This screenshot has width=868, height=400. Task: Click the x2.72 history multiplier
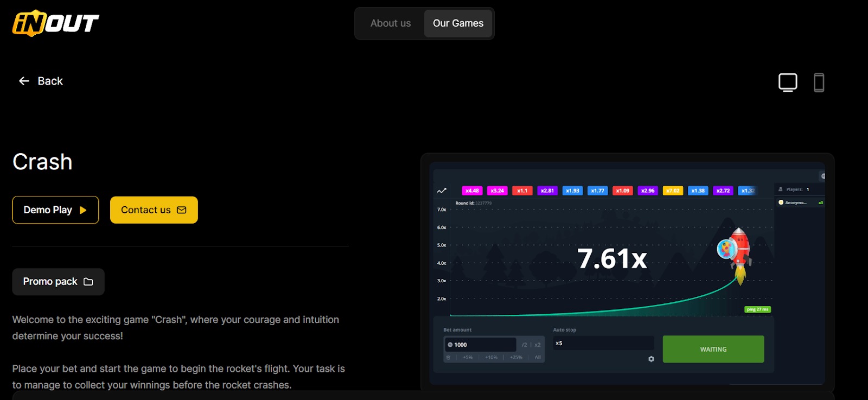coord(723,191)
